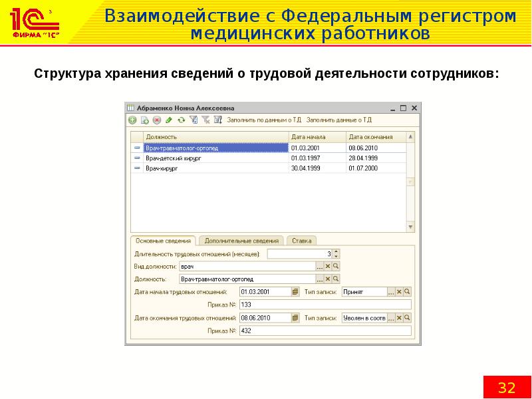The height and width of the screenshot is (399, 532).
Task: Click Заполнить по данным о Т.Д. button
Action: tap(264, 120)
